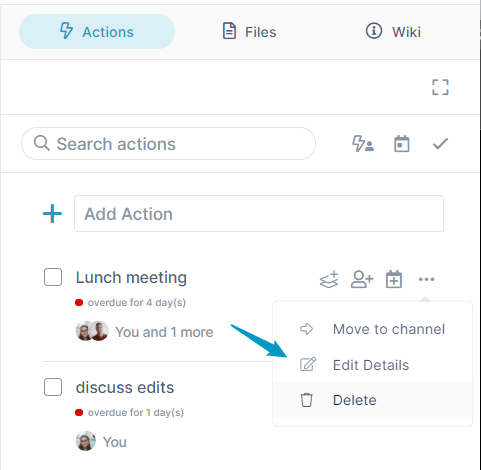This screenshot has width=481, height=470.
Task: Expand actions panel to full screen
Action: (x=440, y=87)
